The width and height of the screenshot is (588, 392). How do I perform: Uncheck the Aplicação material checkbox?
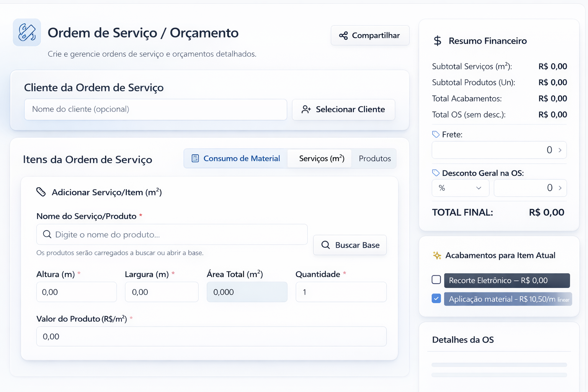click(436, 299)
